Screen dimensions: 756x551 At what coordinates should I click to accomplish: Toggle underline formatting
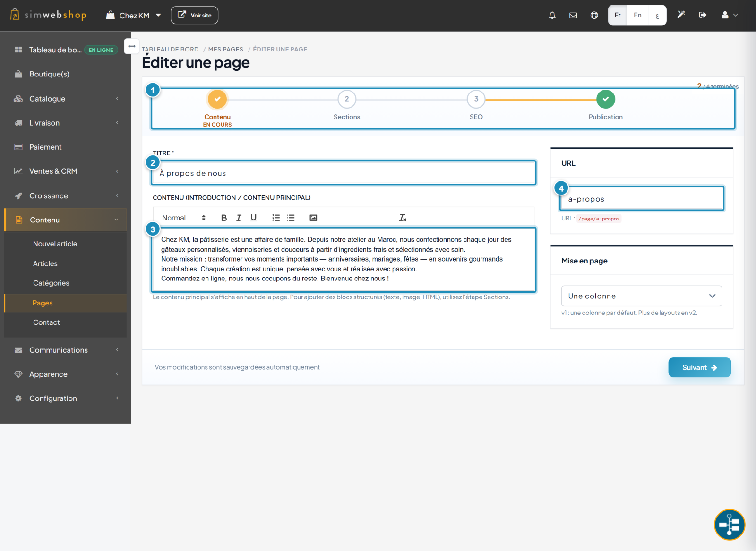[253, 218]
